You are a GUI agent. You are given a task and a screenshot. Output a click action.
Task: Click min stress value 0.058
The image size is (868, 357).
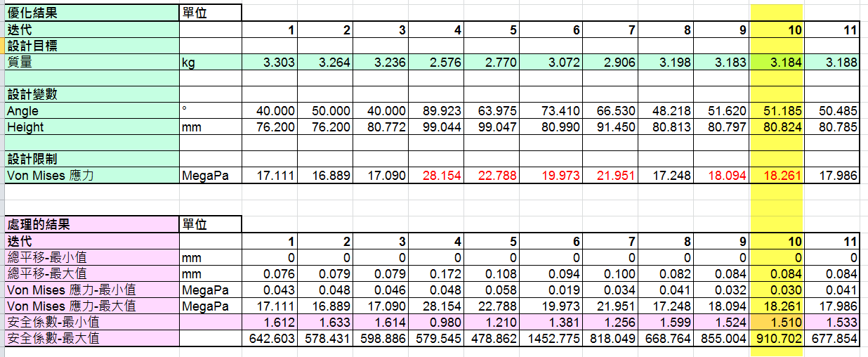pyautogui.click(x=492, y=290)
